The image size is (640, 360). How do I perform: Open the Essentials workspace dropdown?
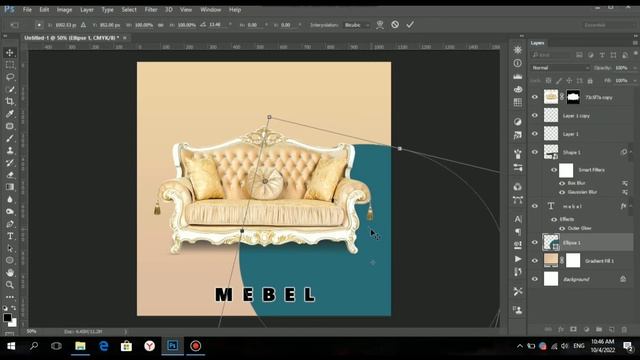pyautogui.click(x=610, y=25)
